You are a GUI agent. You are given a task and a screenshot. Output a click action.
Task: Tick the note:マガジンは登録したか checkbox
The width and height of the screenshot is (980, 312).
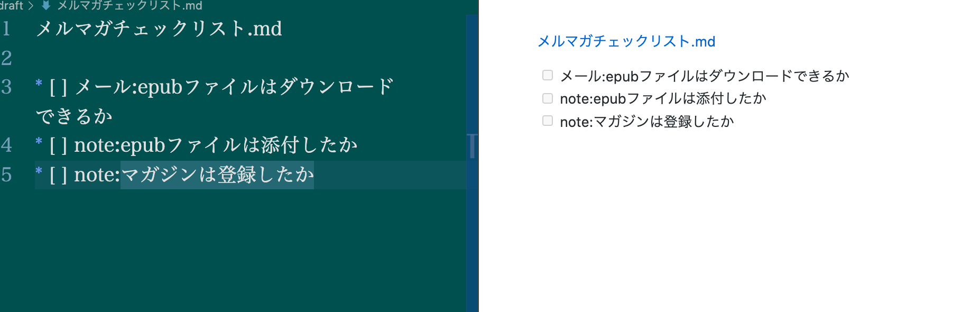point(548,121)
